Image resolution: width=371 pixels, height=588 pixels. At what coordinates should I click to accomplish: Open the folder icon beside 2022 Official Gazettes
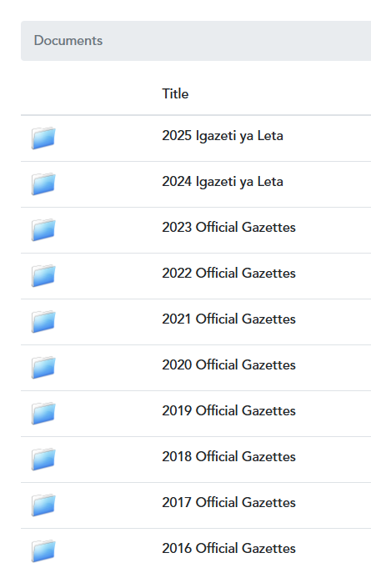coord(43,275)
